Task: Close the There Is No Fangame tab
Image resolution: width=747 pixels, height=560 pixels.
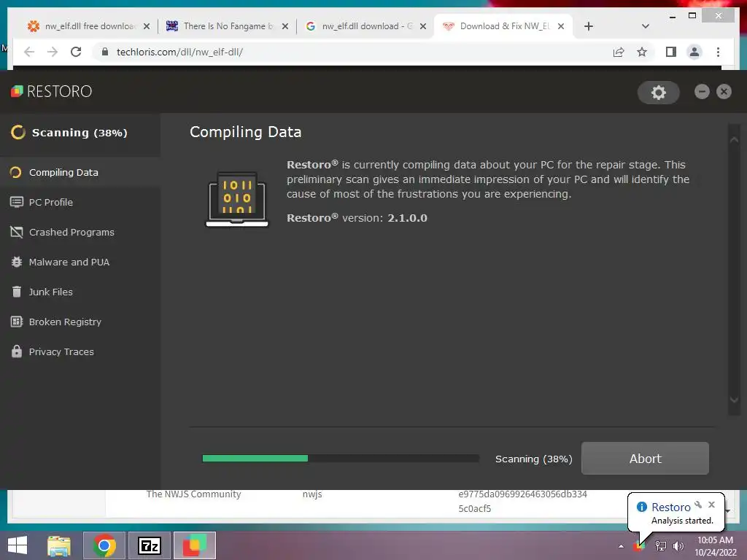Action: click(x=285, y=26)
